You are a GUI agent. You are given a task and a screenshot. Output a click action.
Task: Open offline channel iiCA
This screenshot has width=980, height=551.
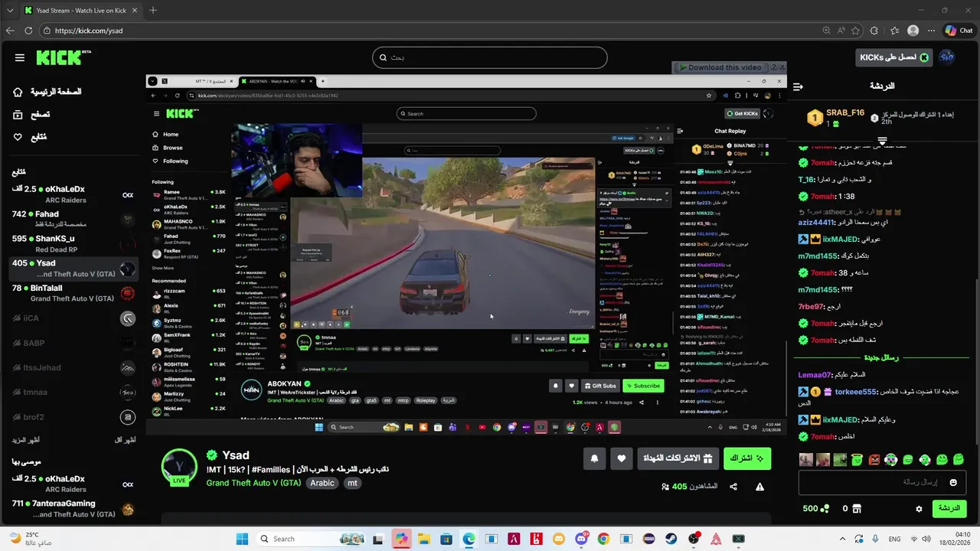coord(73,318)
